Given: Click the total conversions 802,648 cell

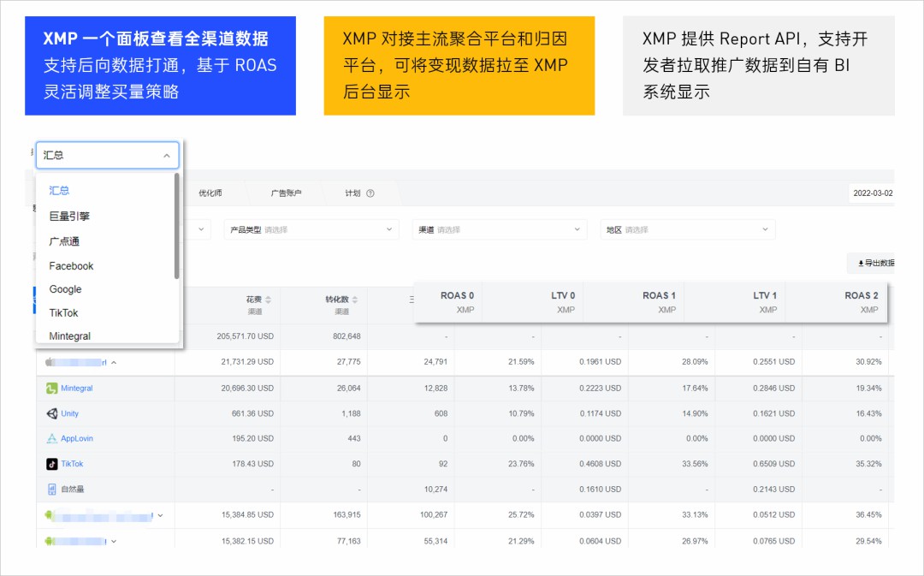Looking at the screenshot, I should [x=346, y=336].
